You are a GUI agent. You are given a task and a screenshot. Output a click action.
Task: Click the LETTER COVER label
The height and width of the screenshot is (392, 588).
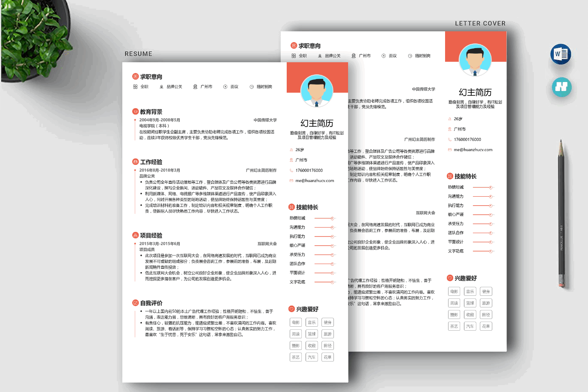[480, 24]
